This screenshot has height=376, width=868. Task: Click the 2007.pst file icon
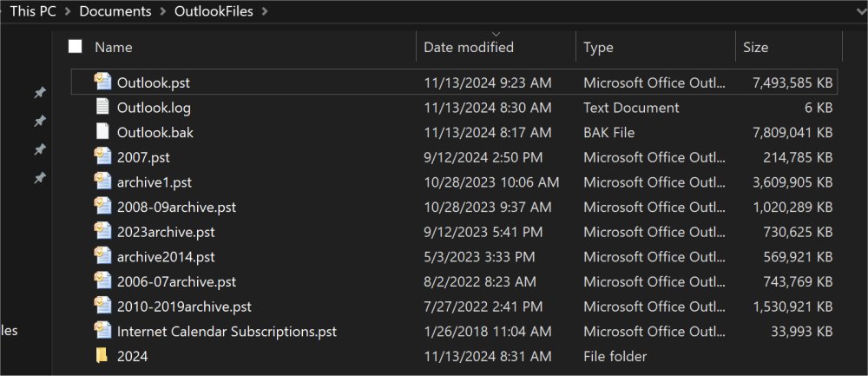(103, 156)
